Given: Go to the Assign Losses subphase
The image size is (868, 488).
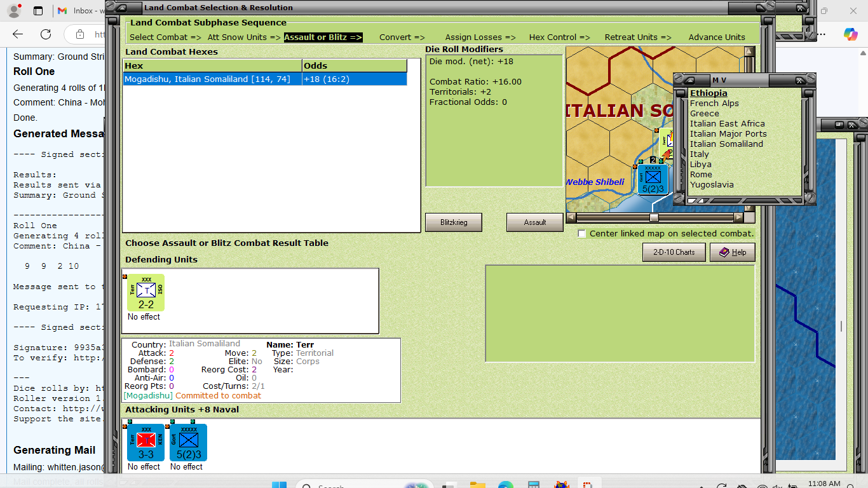Looking at the screenshot, I should click(x=480, y=37).
